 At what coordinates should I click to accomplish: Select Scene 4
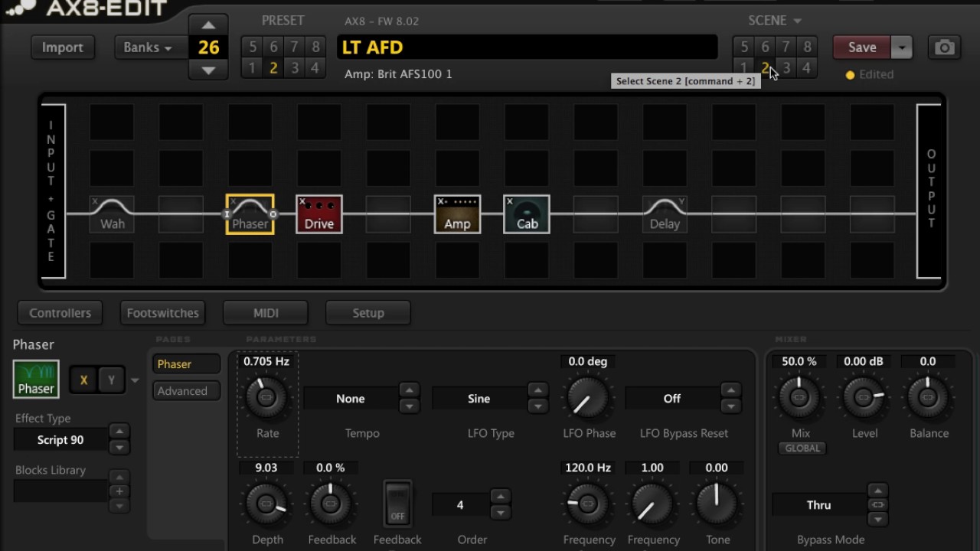(806, 68)
